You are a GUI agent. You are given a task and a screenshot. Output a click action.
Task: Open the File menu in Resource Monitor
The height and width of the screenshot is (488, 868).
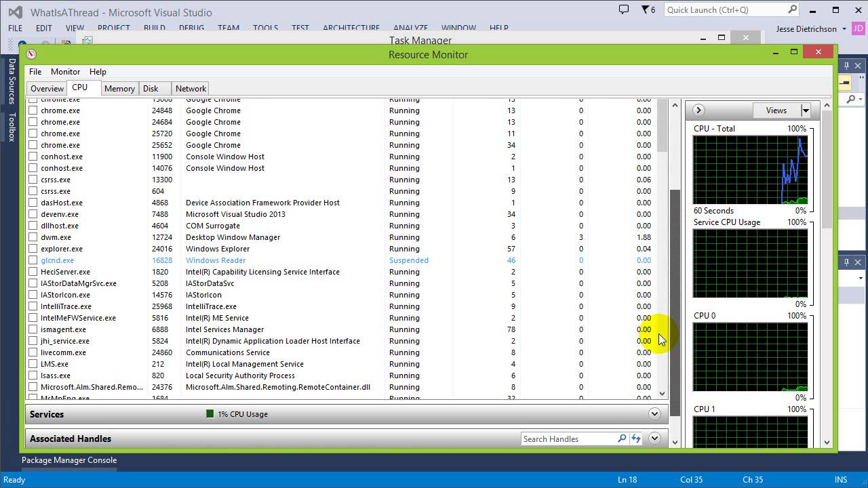[35, 71]
